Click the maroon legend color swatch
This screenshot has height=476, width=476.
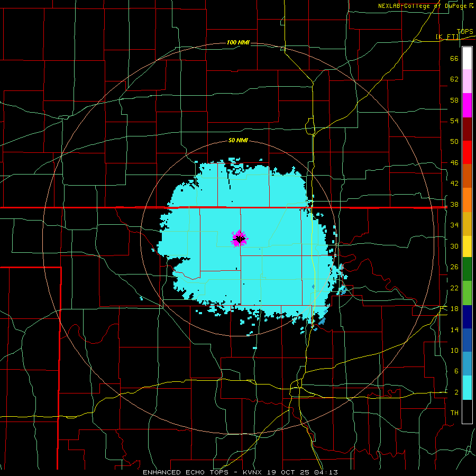(467, 129)
